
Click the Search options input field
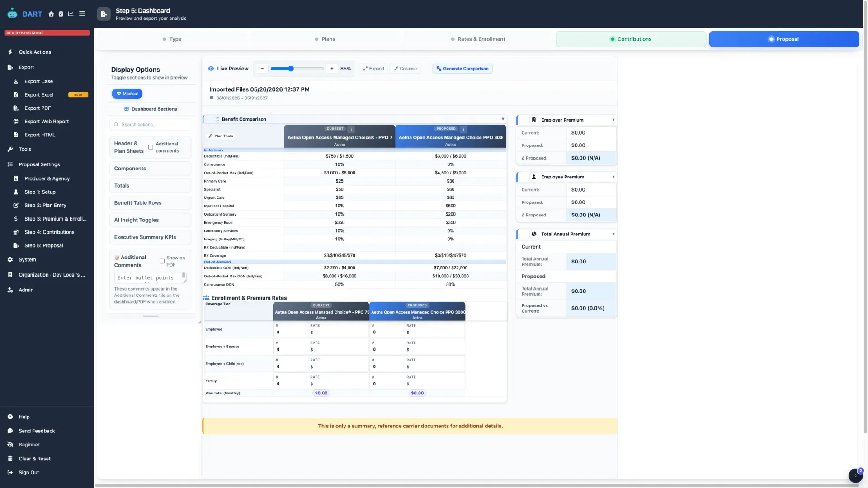pos(150,125)
